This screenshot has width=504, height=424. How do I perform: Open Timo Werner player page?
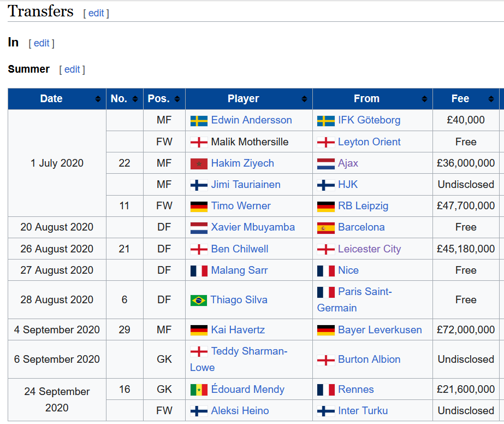pyautogui.click(x=241, y=206)
